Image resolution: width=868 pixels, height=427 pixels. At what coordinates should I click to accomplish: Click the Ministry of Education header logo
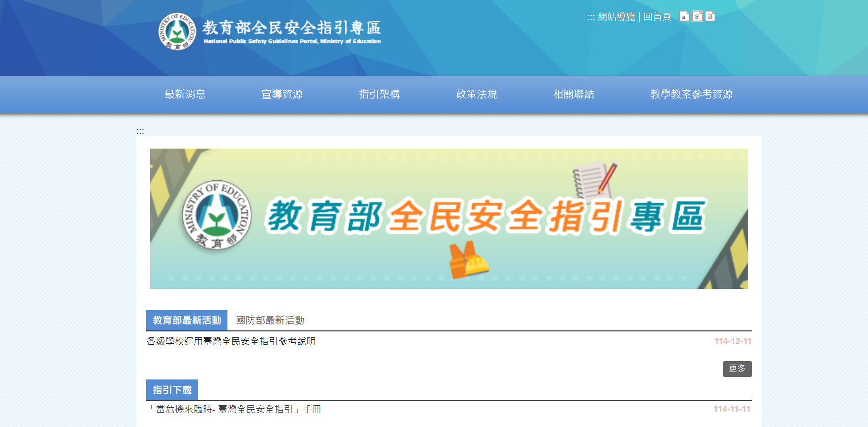click(270, 32)
